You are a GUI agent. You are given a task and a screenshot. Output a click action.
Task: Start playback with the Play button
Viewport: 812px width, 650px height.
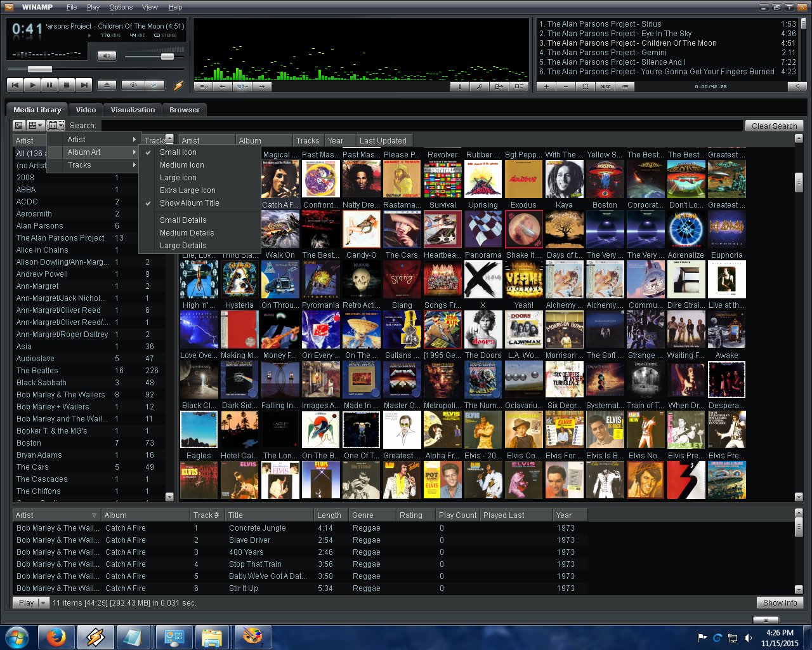pyautogui.click(x=32, y=84)
